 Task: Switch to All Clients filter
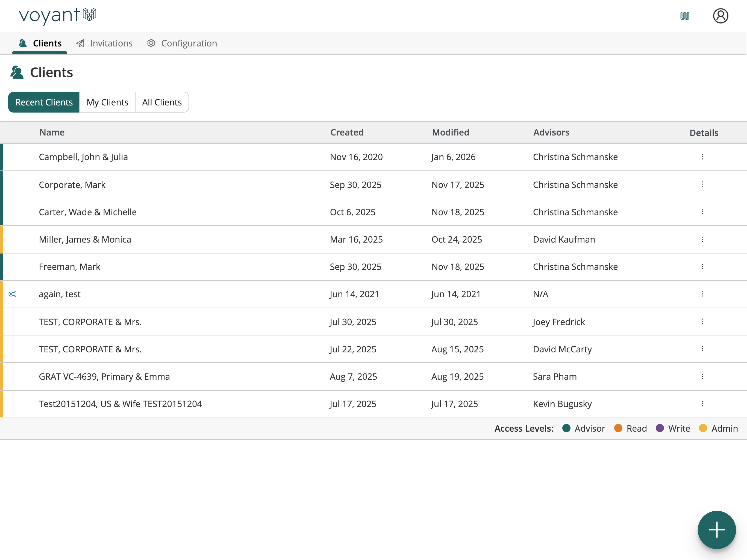coord(162,102)
